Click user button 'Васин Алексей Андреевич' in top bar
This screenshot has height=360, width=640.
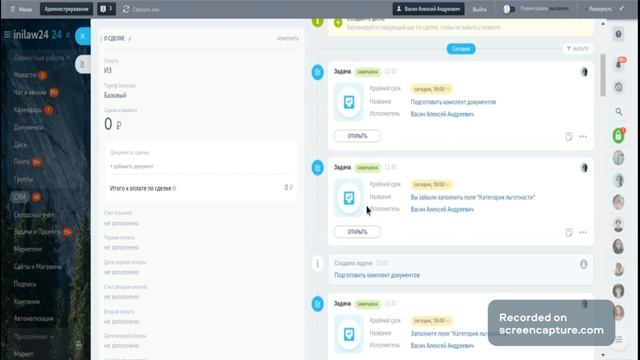tap(428, 9)
